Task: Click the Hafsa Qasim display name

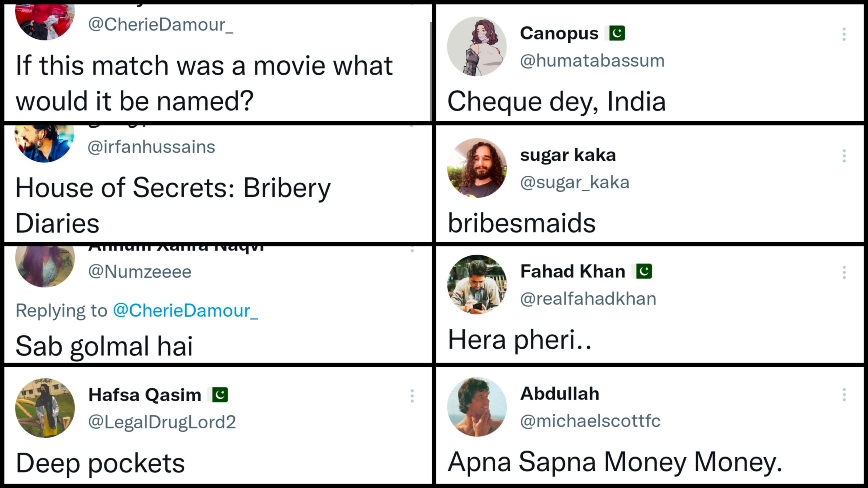Action: coord(145,395)
